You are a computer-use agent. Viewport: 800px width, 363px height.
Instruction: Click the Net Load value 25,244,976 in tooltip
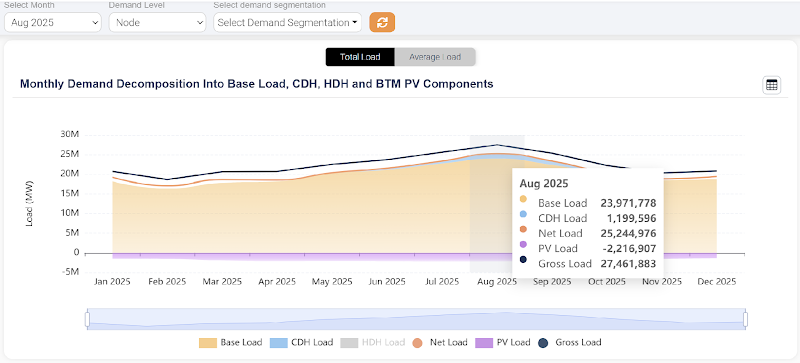point(628,233)
